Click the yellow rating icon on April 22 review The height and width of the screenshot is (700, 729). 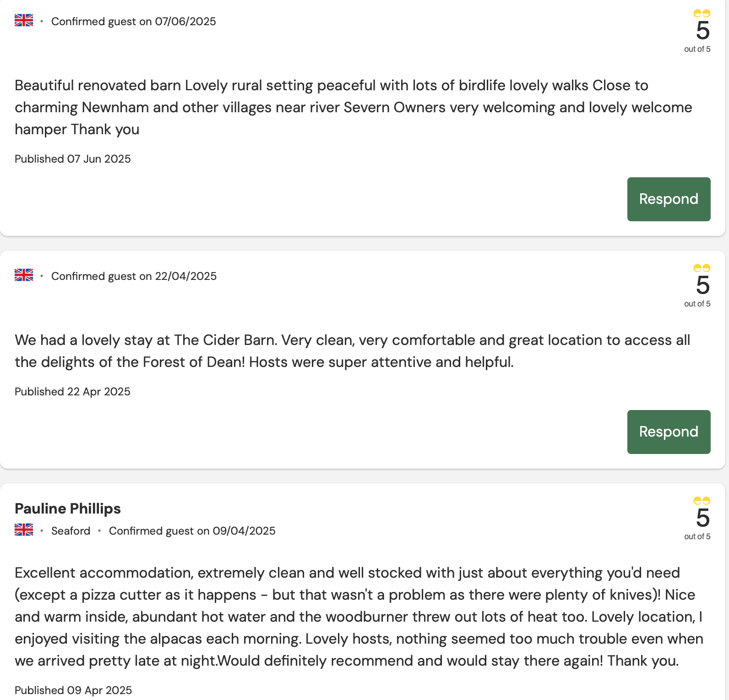[x=702, y=268]
